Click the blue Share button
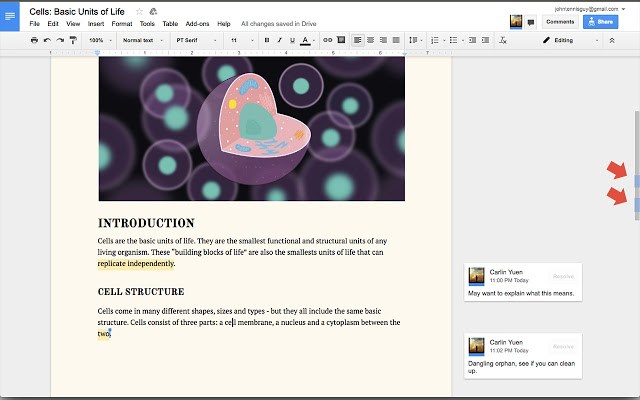 600,21
